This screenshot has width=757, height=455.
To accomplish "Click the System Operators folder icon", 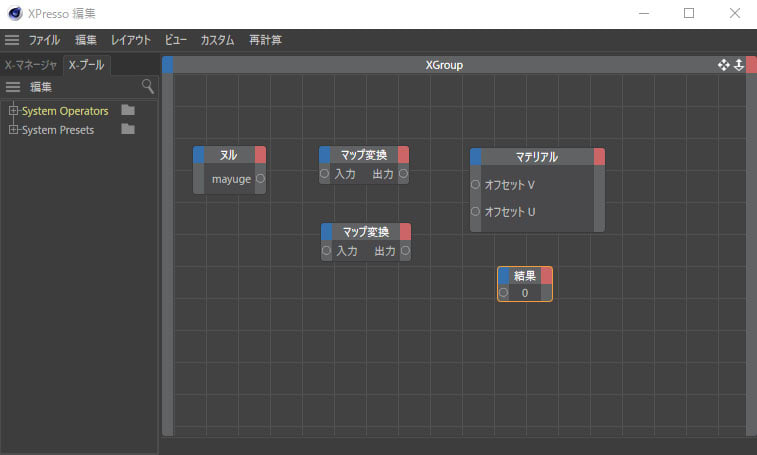I will pos(128,110).
